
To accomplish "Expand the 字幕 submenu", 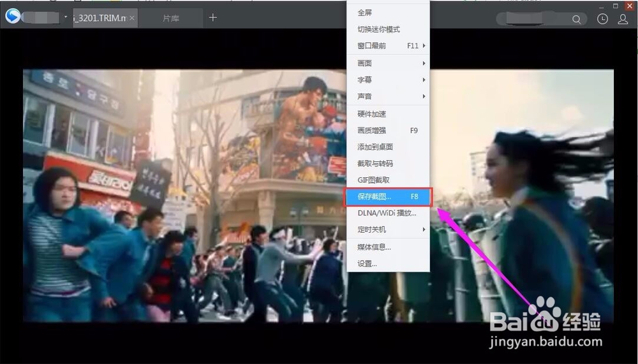I will coord(388,80).
